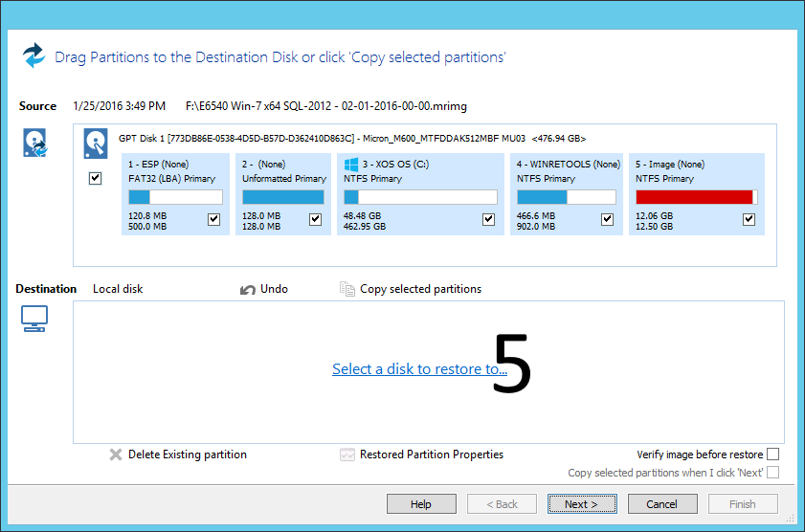Click the 12.50 GB size text
This screenshot has height=532, width=805.
coord(654,226)
